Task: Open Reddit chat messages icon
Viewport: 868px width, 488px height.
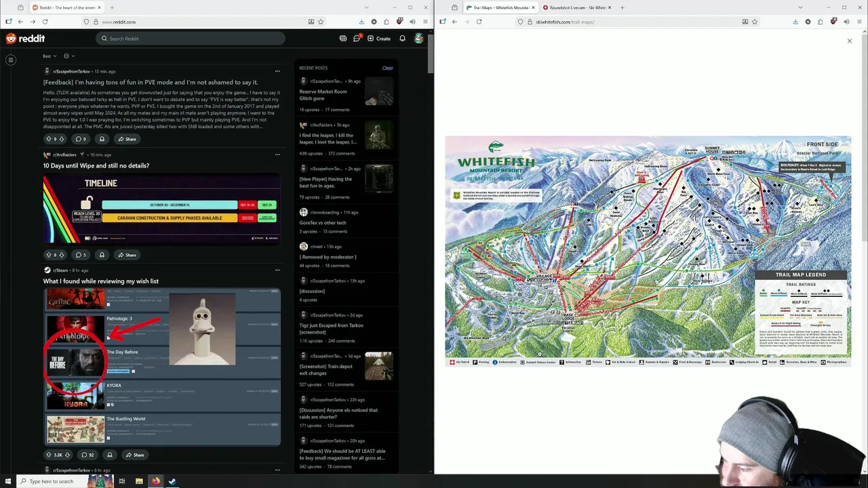Action: point(357,39)
